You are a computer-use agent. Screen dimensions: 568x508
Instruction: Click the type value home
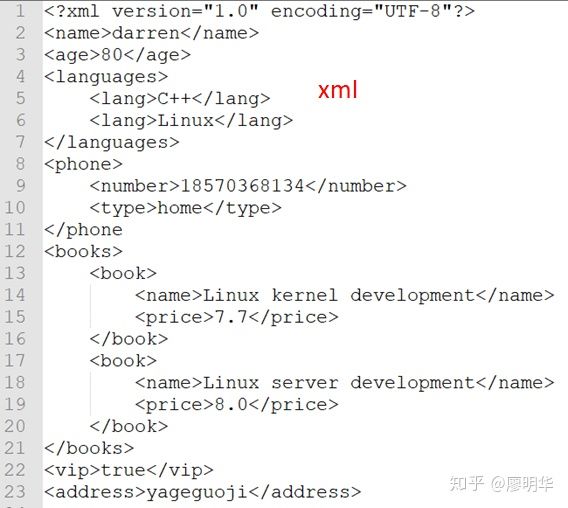click(180, 208)
